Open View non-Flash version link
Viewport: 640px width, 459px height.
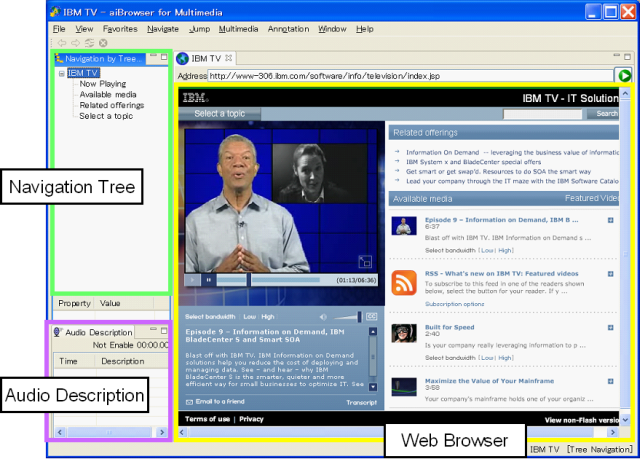click(x=581, y=420)
